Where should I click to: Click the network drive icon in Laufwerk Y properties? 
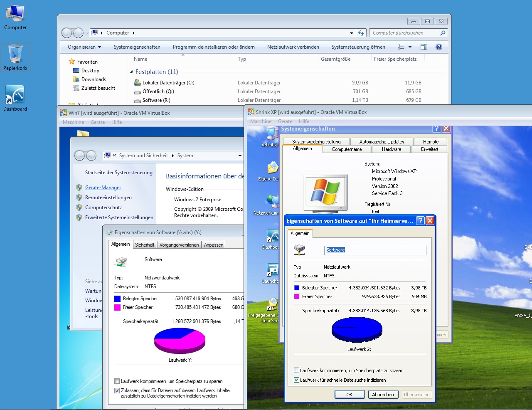[x=121, y=262]
